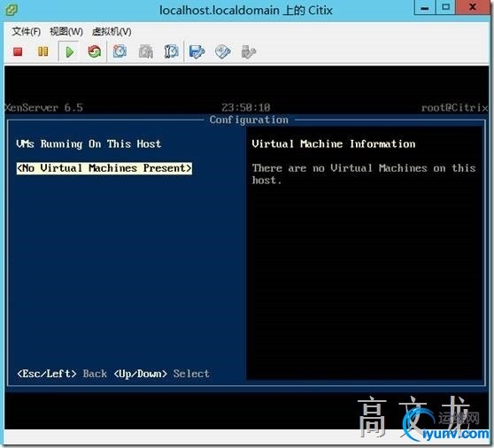This screenshot has width=494, height=448.
Task: Open the 视图(W) menu
Action: click(66, 32)
